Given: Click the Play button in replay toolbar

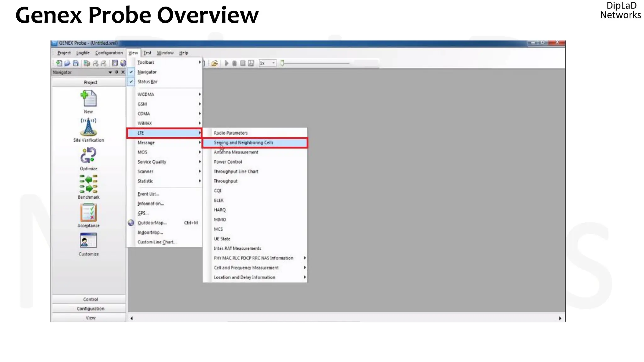Looking at the screenshot, I should point(226,63).
